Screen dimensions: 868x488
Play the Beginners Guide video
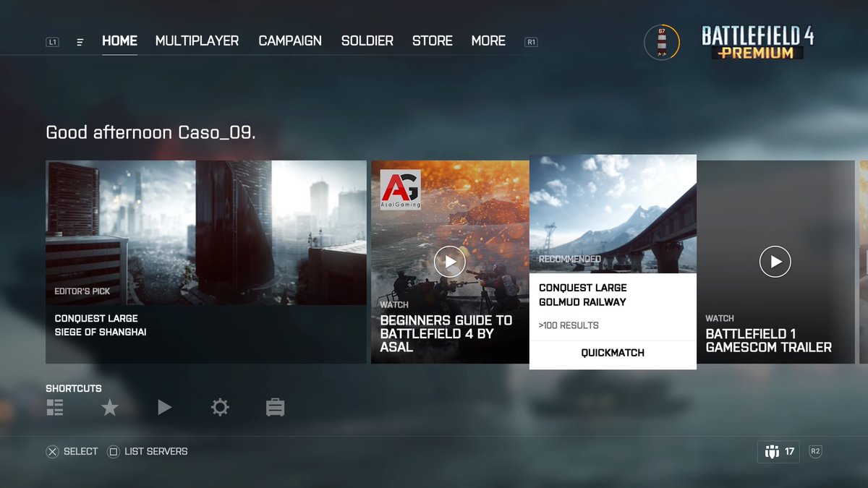coord(450,262)
